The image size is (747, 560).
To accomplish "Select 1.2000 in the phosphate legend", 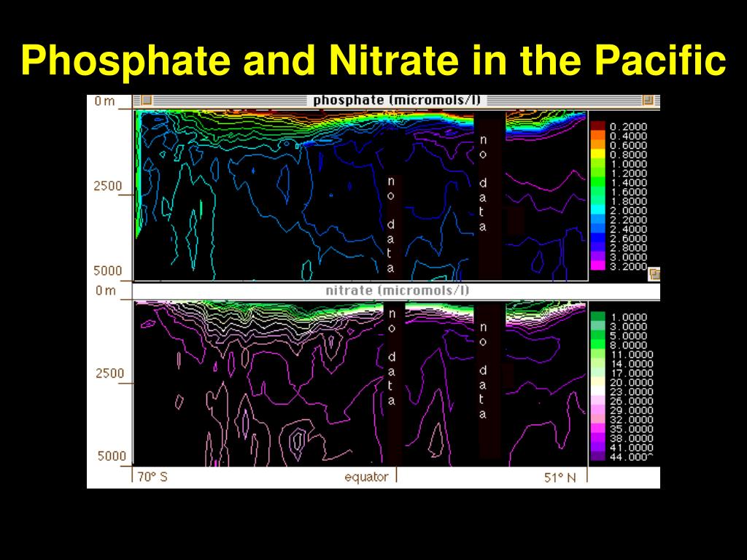I will (628, 174).
